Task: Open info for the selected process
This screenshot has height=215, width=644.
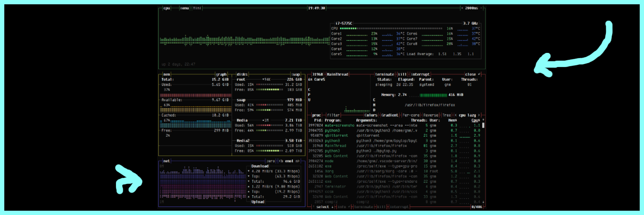Action: (342, 207)
